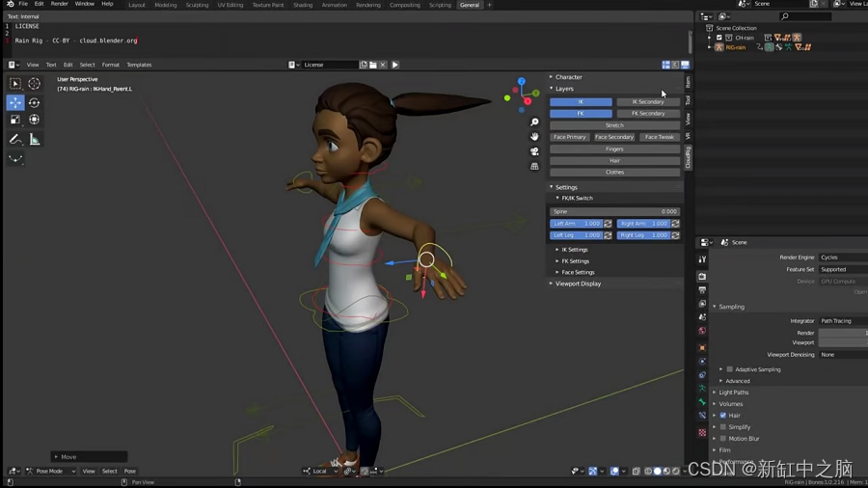Toggle the Stretch layer
The width and height of the screenshot is (868, 488).
pos(614,125)
